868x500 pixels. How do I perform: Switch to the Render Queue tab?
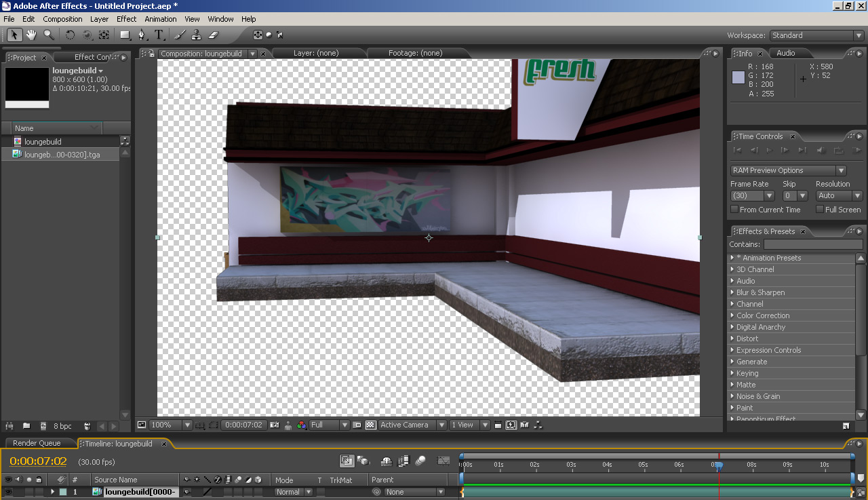pos(37,443)
